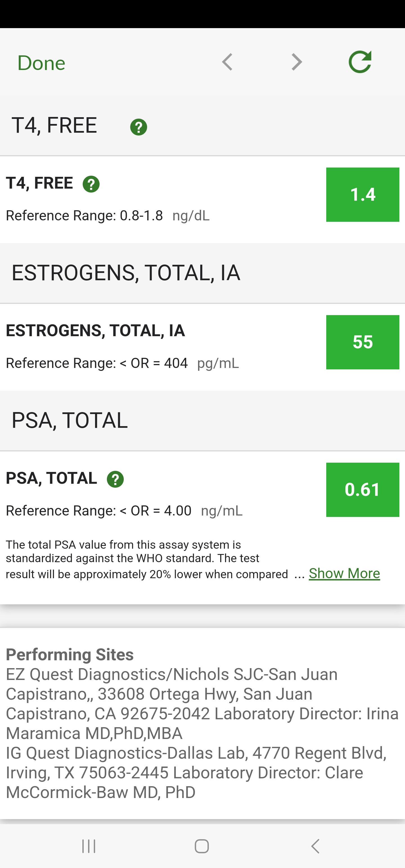Select the ESTROGENS, TOTAL, IA section header
Image resolution: width=405 pixels, height=868 pixels.
(x=126, y=273)
